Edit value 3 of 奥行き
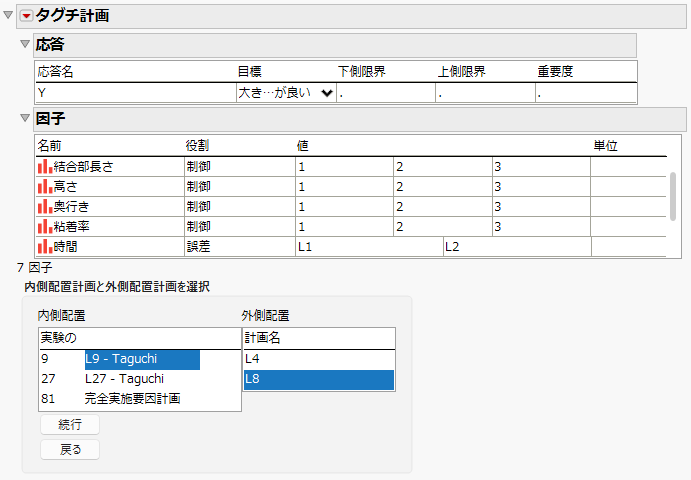691x480 pixels. tap(541, 206)
